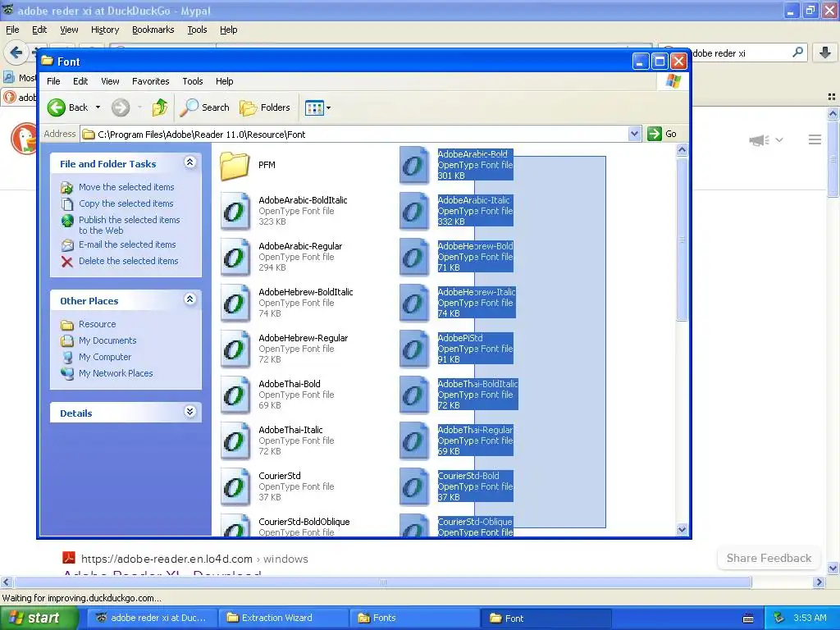This screenshot has width=840, height=630.
Task: Switch to adobe reder xi taskbar item
Action: (x=153, y=618)
